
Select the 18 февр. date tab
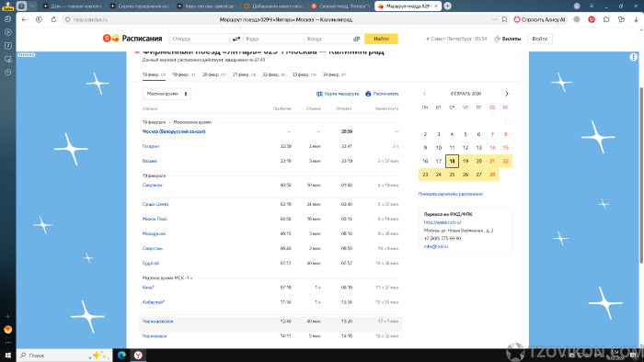point(154,74)
